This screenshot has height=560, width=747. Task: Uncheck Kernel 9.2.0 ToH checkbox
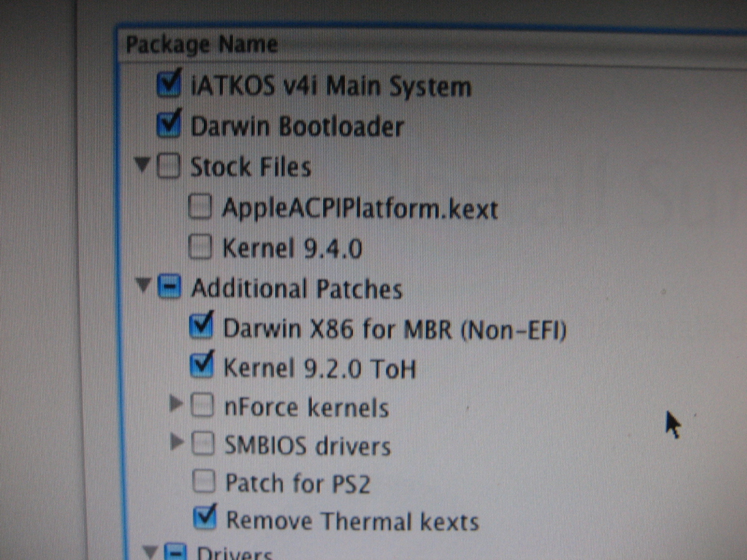coord(201,365)
